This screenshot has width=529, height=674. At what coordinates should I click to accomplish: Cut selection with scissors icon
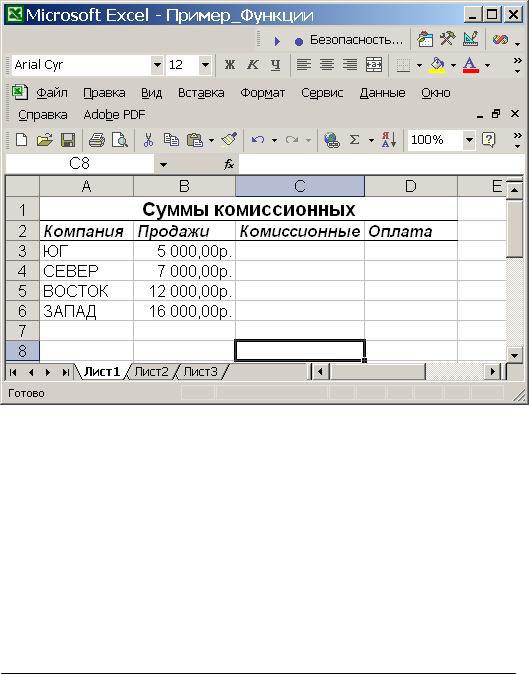tap(148, 140)
